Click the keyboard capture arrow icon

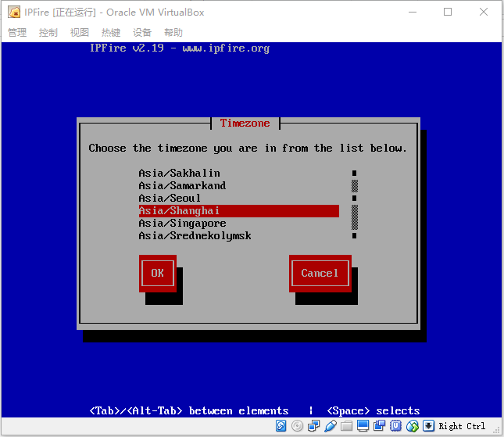coord(428,426)
